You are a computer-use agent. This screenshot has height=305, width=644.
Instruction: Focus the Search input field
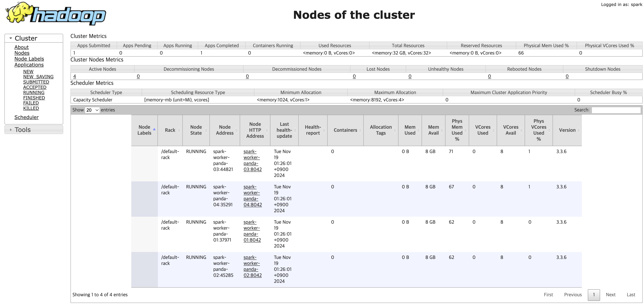click(x=616, y=110)
